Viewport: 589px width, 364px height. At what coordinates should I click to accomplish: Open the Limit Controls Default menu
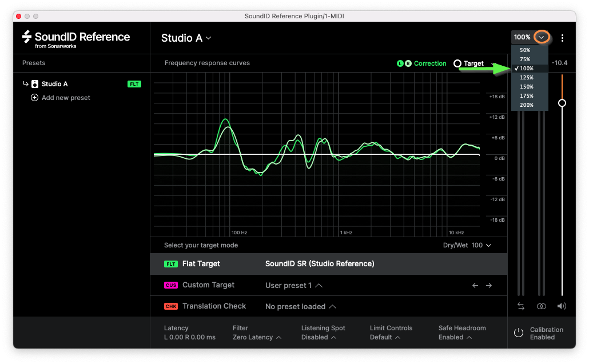pyautogui.click(x=385, y=337)
